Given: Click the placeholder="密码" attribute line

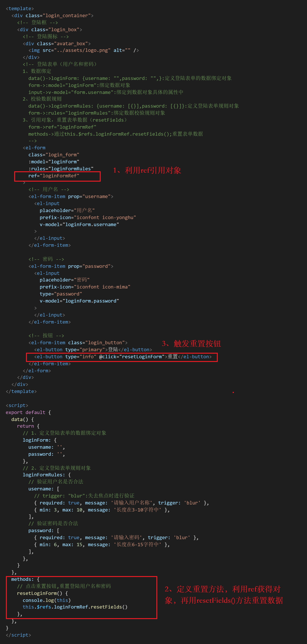Looking at the screenshot, I should pyautogui.click(x=65, y=280).
